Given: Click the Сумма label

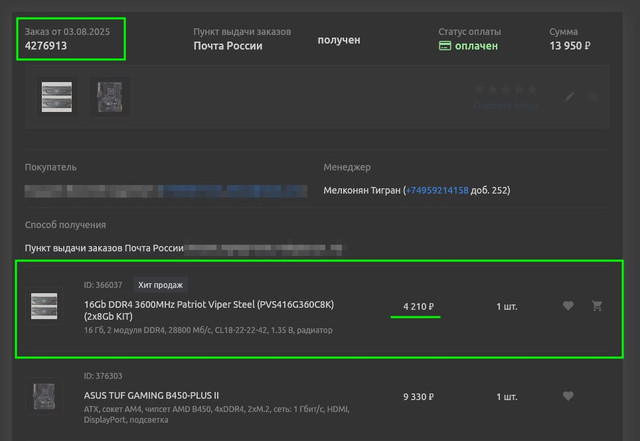Looking at the screenshot, I should [x=563, y=31].
